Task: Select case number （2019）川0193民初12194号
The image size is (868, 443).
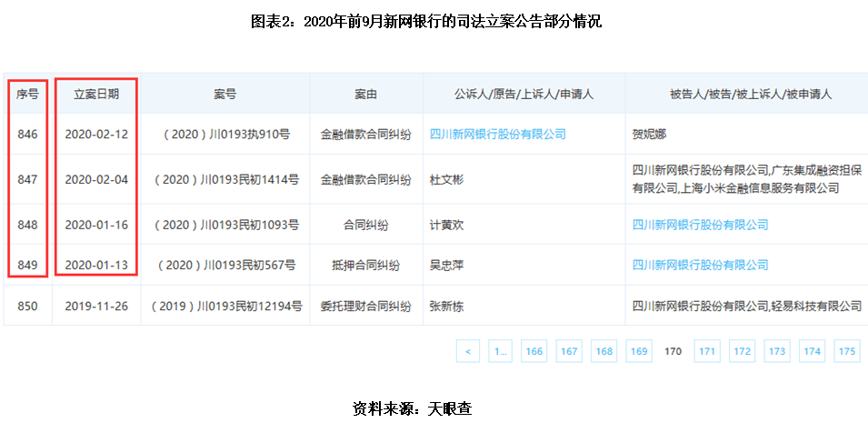Action: (225, 306)
